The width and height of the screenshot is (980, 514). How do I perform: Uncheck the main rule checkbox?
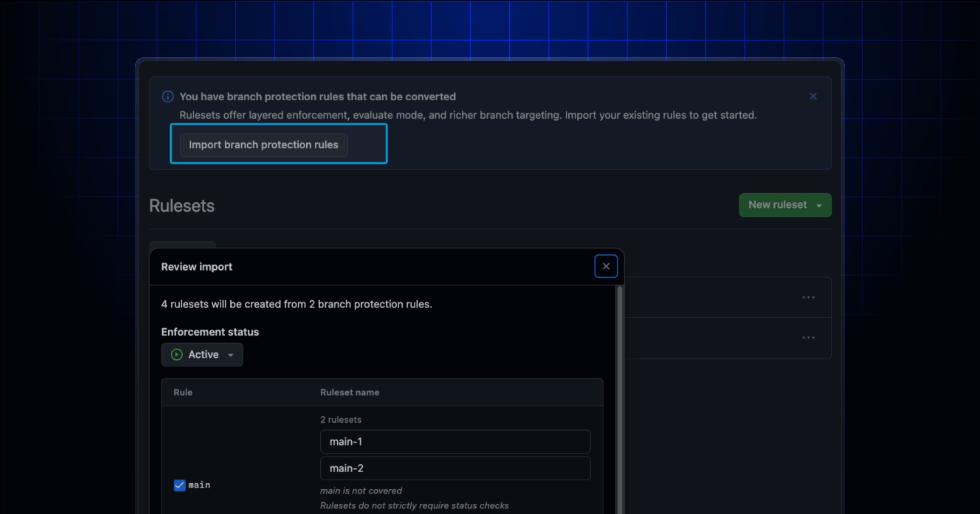pos(180,485)
